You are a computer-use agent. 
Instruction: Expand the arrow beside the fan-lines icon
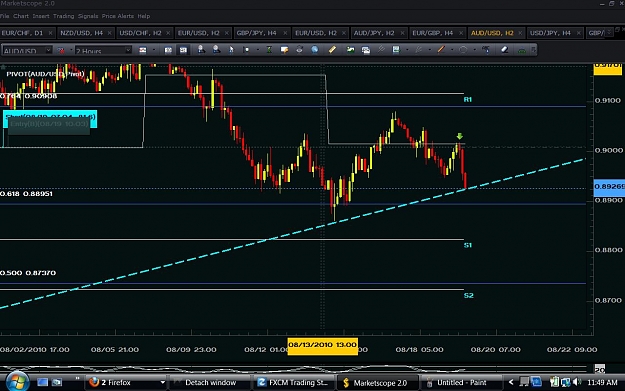(x=430, y=50)
